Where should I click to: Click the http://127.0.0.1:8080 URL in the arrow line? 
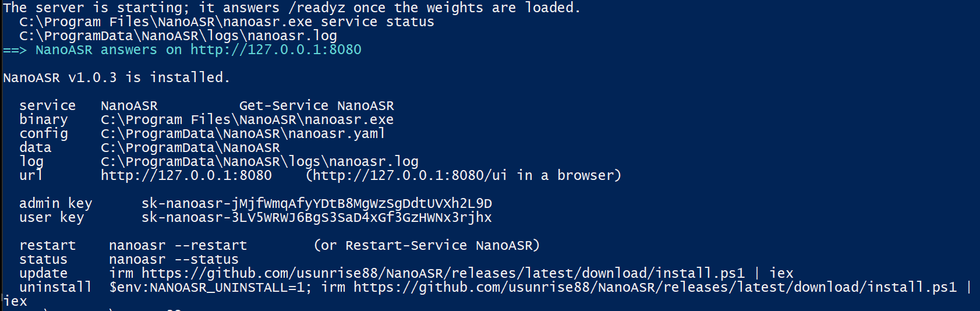(x=276, y=50)
